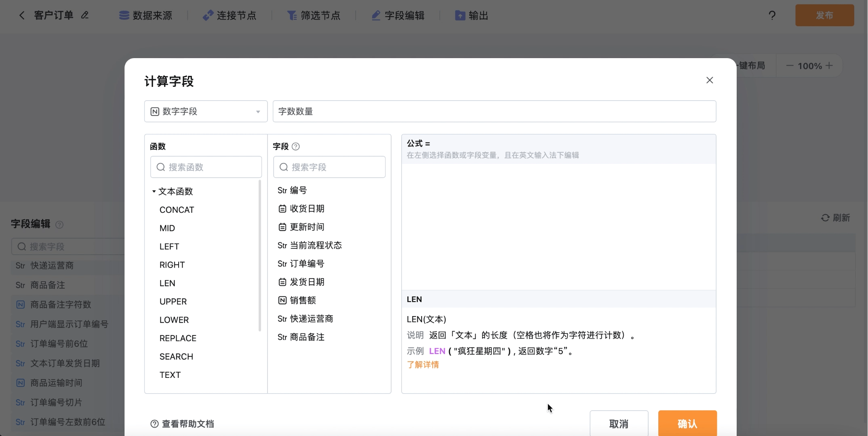The height and width of the screenshot is (436, 868).
Task: Select the LEFT function
Action: coord(169,247)
